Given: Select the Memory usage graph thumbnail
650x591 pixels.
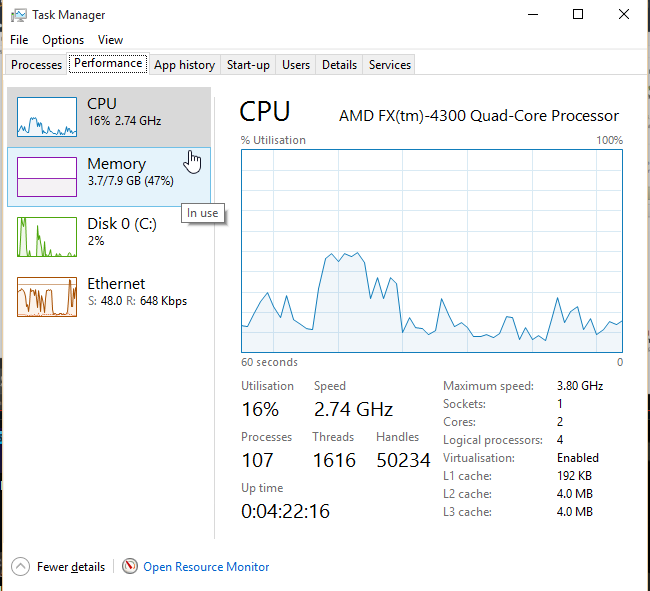Looking at the screenshot, I should click(47, 176).
